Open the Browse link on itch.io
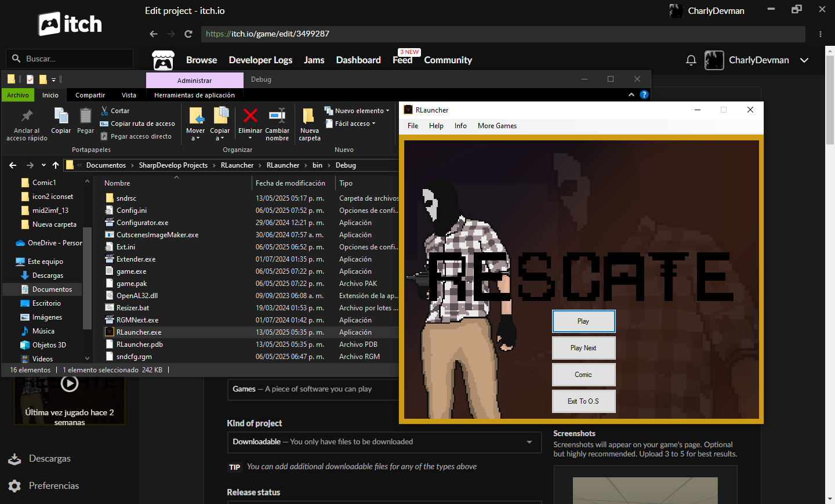835x504 pixels. click(x=201, y=60)
